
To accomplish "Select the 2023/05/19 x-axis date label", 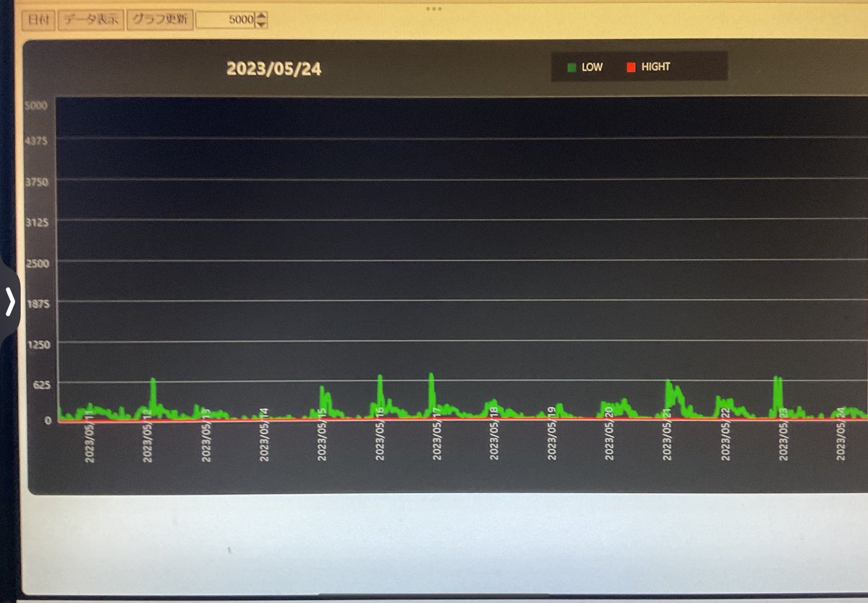I will point(552,433).
